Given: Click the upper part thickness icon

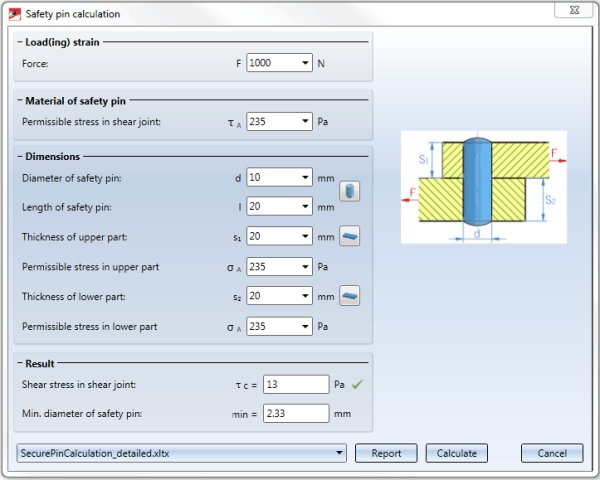Looking at the screenshot, I should (350, 236).
